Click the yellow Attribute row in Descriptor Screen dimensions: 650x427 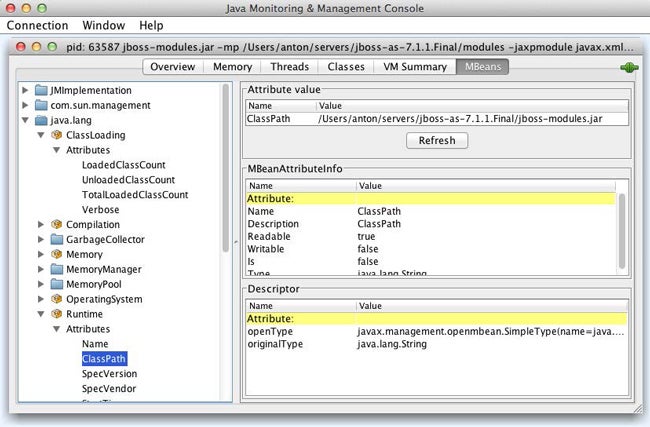pyautogui.click(x=437, y=319)
